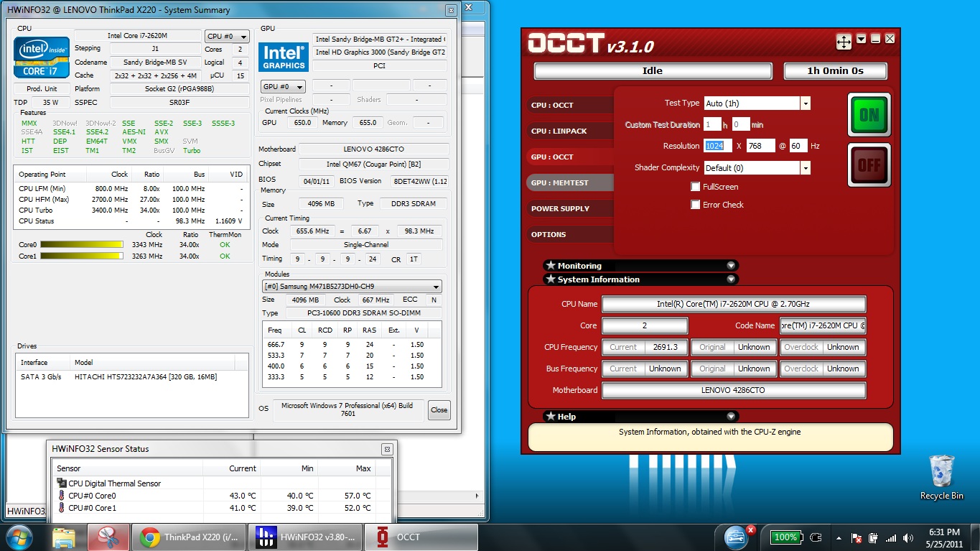Click CPU Frequency Original button

712,347
